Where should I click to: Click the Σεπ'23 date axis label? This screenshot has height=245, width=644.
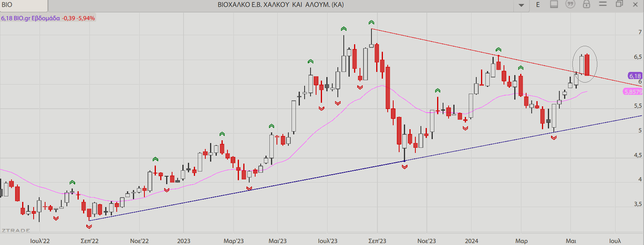pos(377,241)
